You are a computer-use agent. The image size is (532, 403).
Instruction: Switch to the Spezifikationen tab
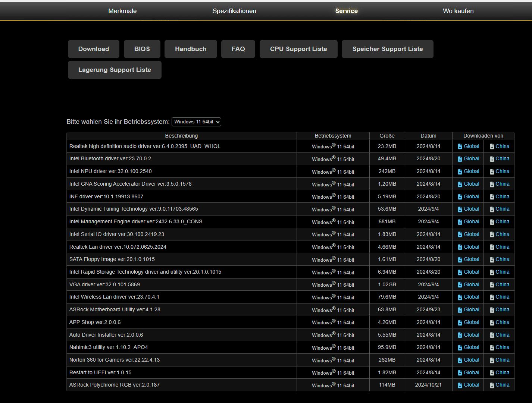(x=234, y=11)
